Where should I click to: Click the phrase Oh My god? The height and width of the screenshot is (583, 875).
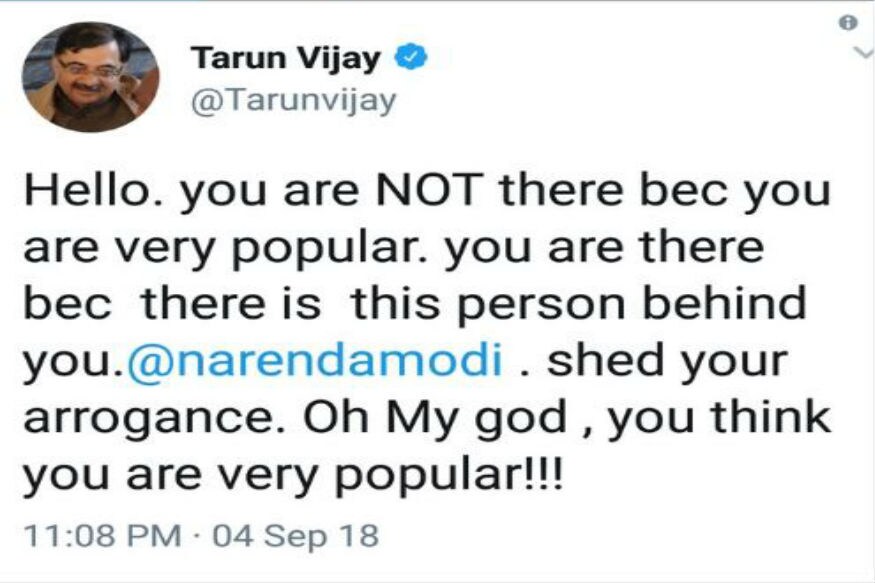(436, 420)
